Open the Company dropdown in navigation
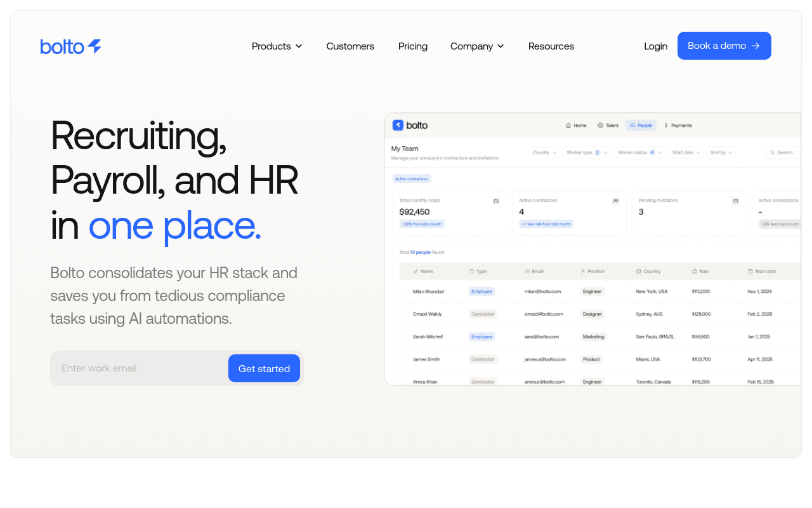The image size is (812, 508). click(477, 46)
